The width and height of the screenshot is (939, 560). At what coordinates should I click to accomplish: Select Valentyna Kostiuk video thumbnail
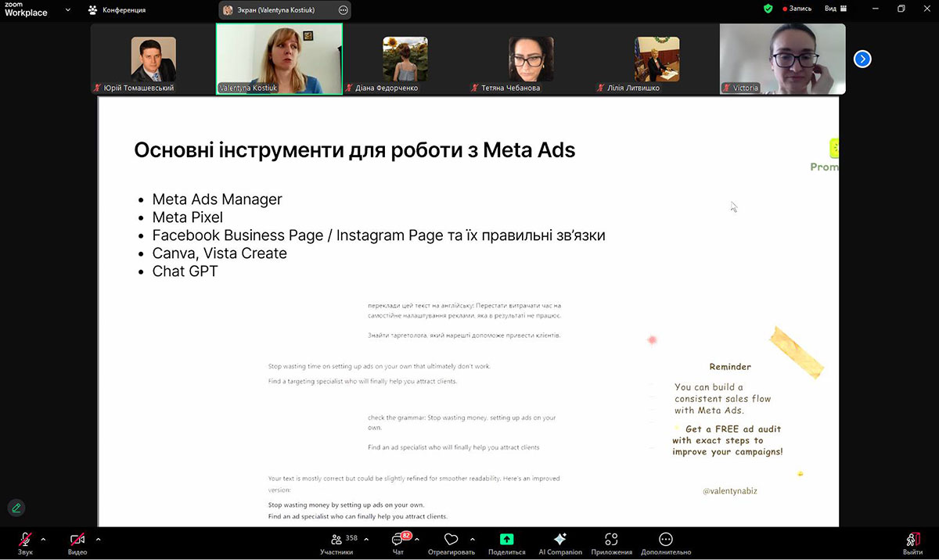click(279, 59)
